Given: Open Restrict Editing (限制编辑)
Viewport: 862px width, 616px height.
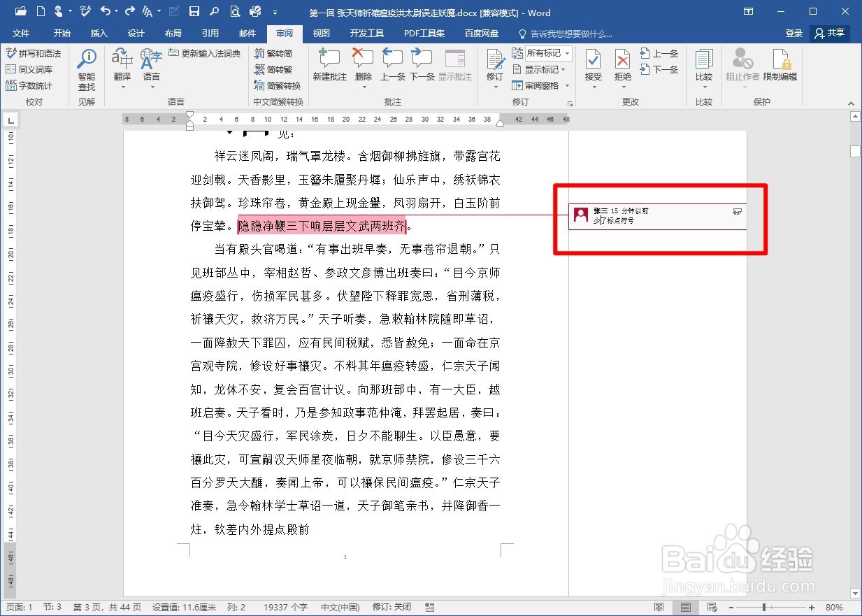Looking at the screenshot, I should point(780,65).
